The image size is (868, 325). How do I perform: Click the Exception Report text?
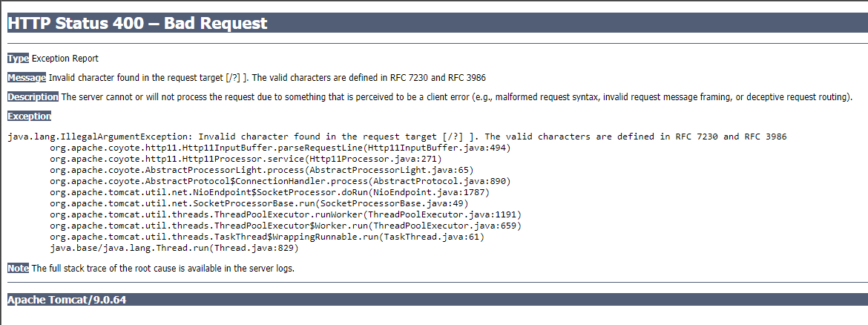point(65,59)
